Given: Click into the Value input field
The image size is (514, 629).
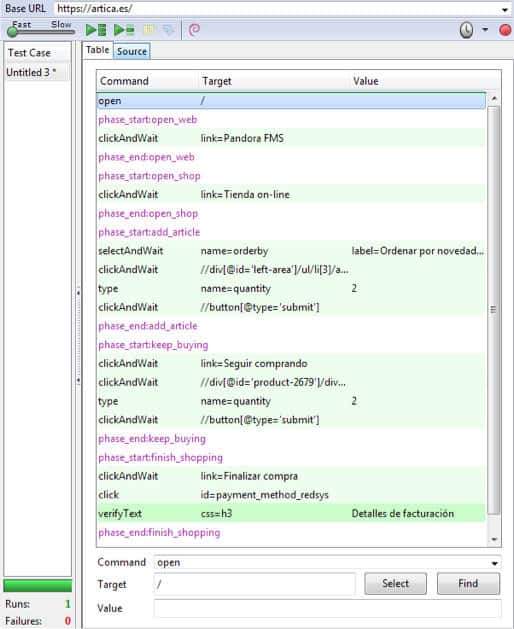Looking at the screenshot, I should point(327,609).
